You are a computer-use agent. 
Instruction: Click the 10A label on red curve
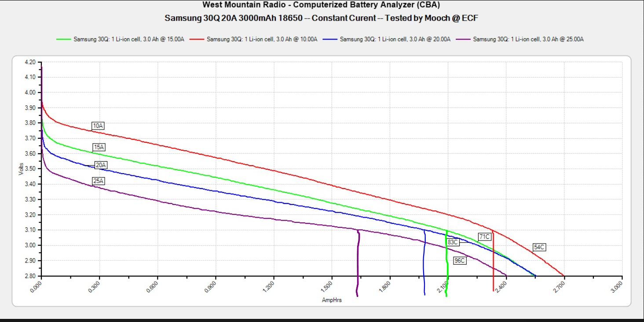click(x=98, y=126)
